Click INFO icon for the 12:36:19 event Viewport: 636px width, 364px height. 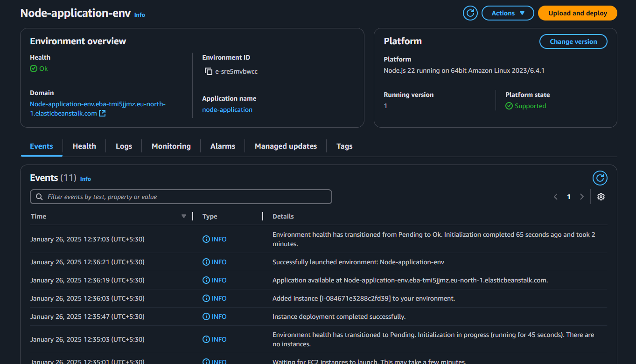coord(206,280)
